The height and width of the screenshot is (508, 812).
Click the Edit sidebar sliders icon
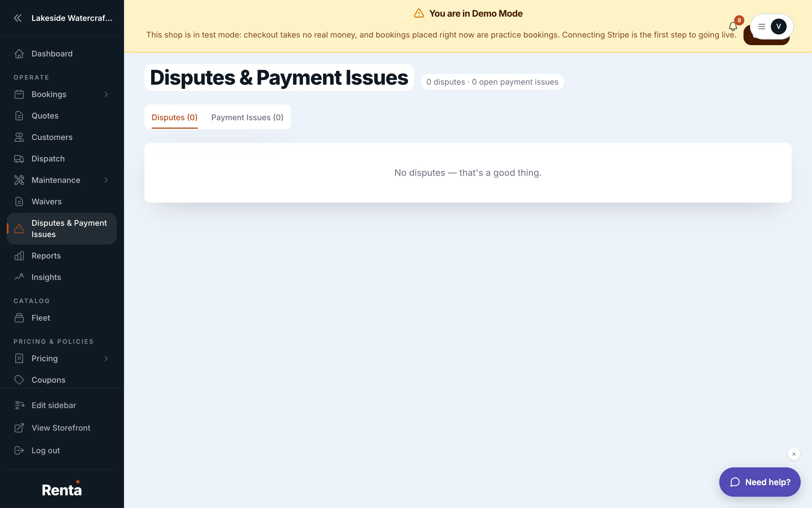click(x=19, y=406)
